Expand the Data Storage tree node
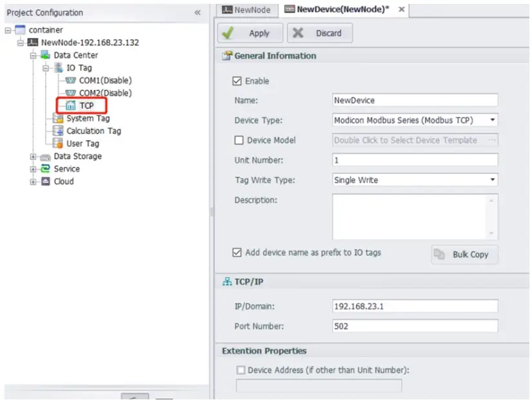The height and width of the screenshot is (400, 532). [x=33, y=157]
